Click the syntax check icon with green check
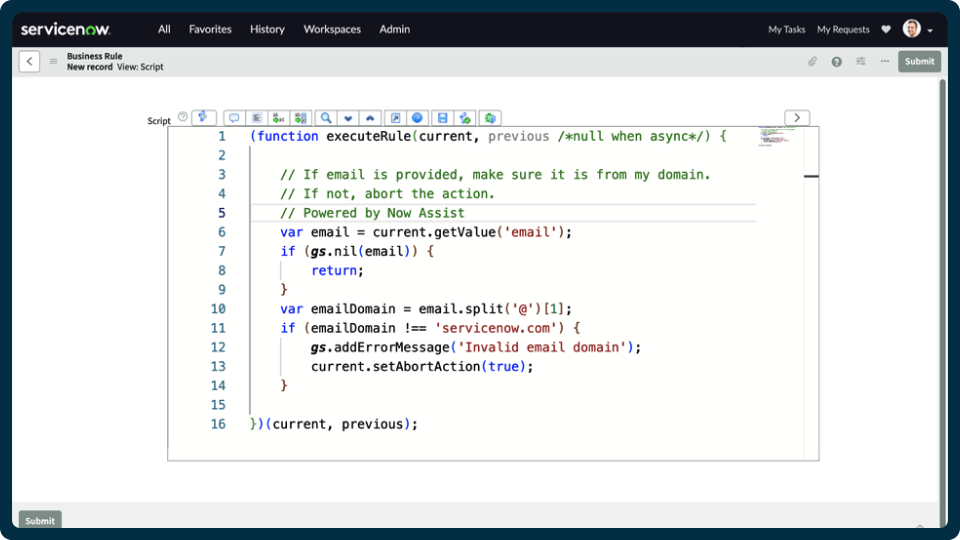 465,118
